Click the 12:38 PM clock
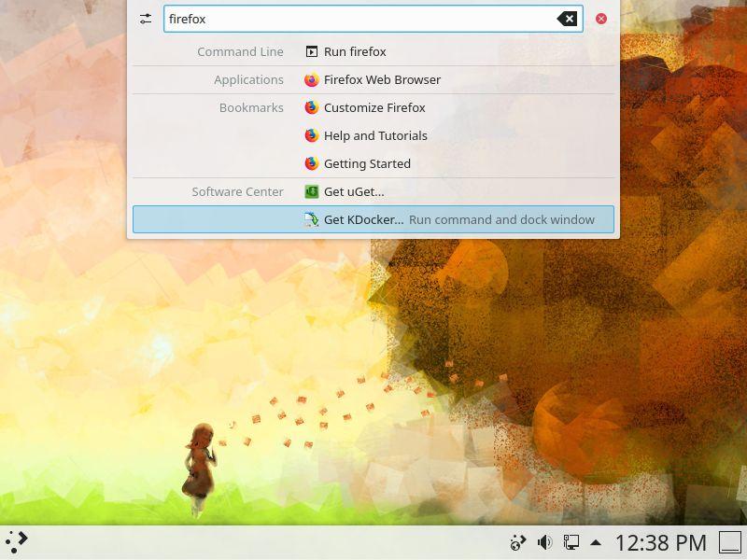 point(660,542)
